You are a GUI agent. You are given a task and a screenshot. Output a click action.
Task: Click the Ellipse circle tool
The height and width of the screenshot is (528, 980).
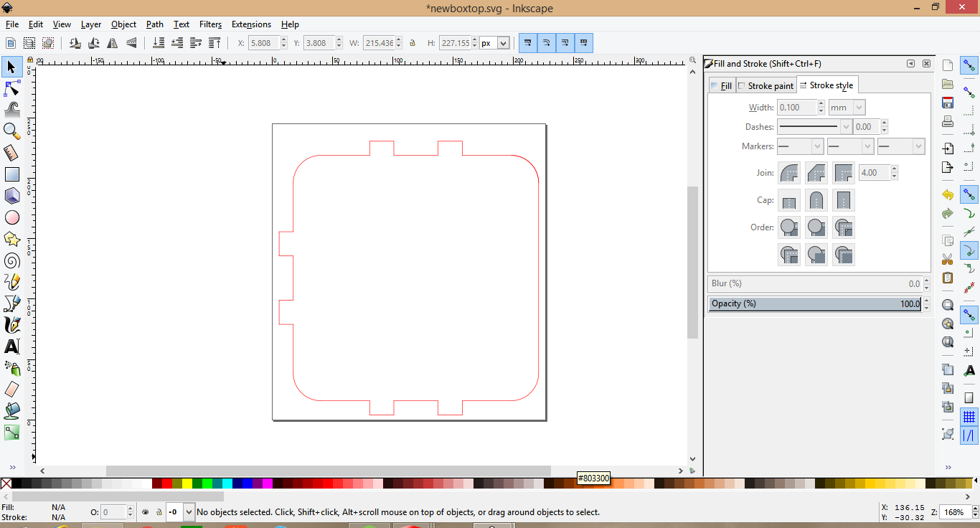pos(11,217)
